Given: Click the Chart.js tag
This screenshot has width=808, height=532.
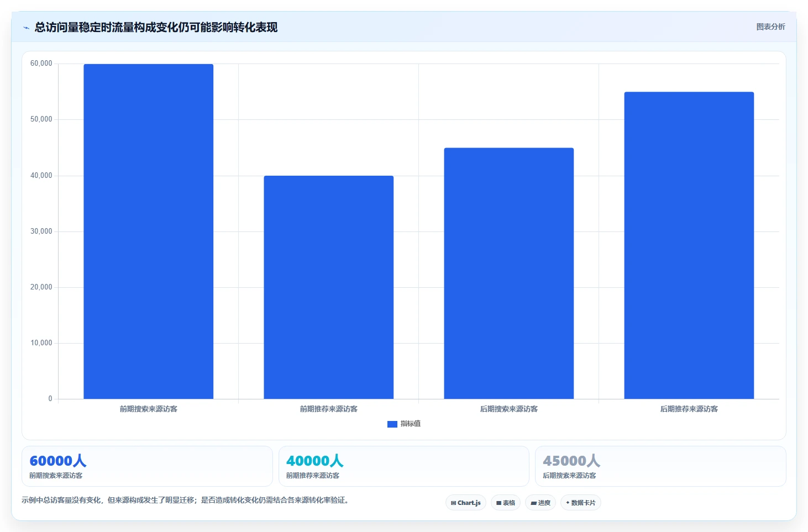Looking at the screenshot, I should click(x=465, y=503).
